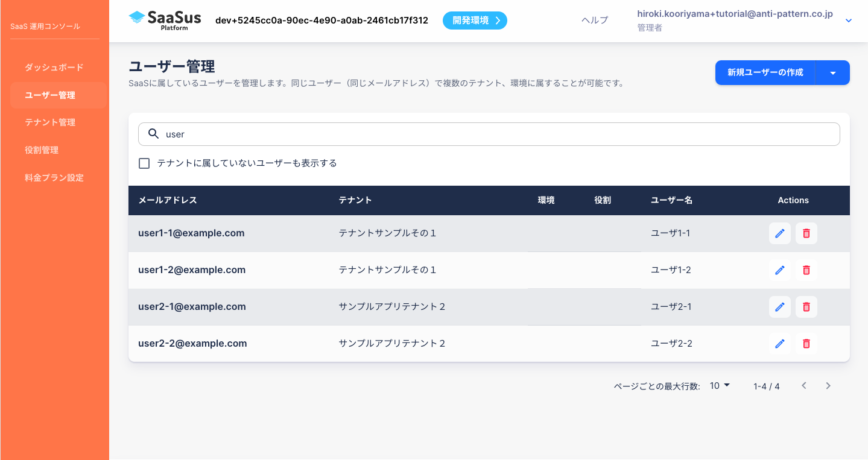
Task: Click the 環境 column header
Action: pos(546,200)
